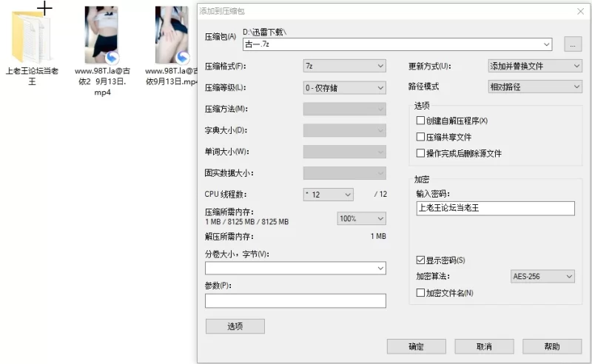Open the 压缩格式 dropdown showing 7z
The height and width of the screenshot is (364, 592).
pyautogui.click(x=344, y=66)
